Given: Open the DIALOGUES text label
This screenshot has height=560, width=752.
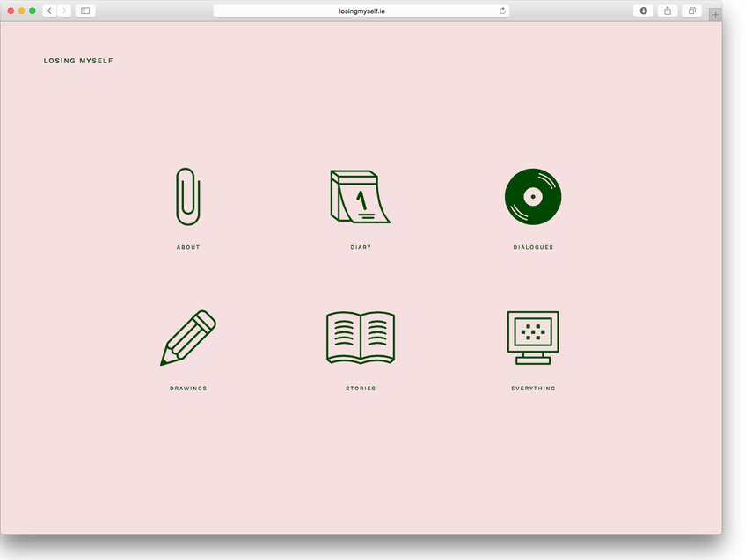Looking at the screenshot, I should click(x=533, y=247).
